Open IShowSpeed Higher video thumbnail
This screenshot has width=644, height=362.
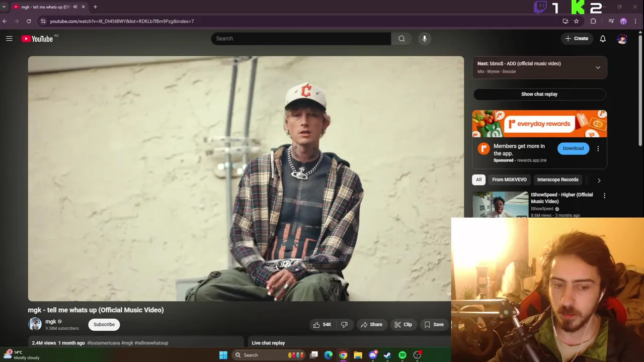point(500,205)
